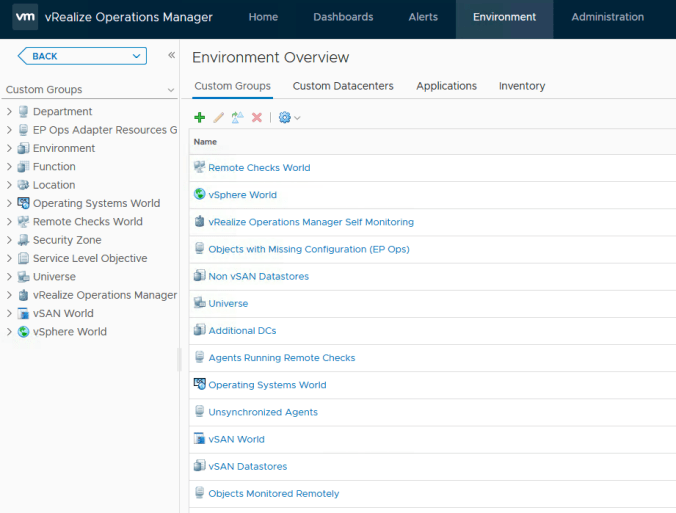Click the green plus add group icon
This screenshot has height=513, width=676.
tap(200, 117)
